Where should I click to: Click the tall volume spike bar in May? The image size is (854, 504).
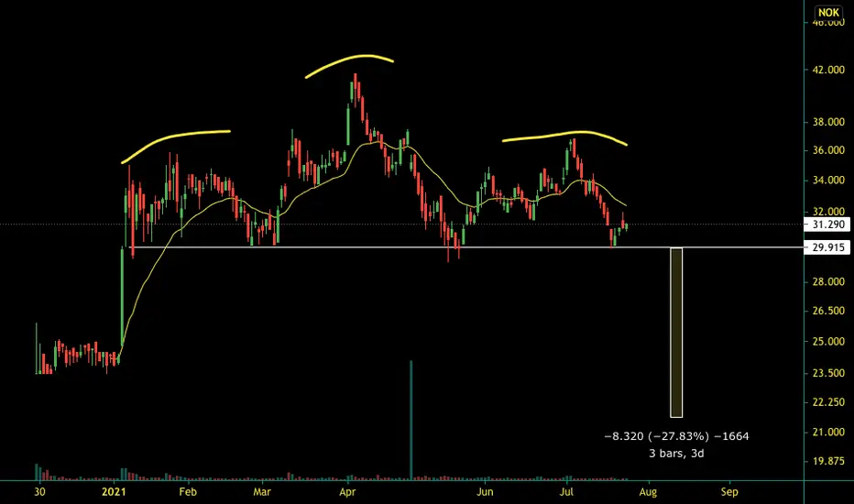(x=411, y=420)
